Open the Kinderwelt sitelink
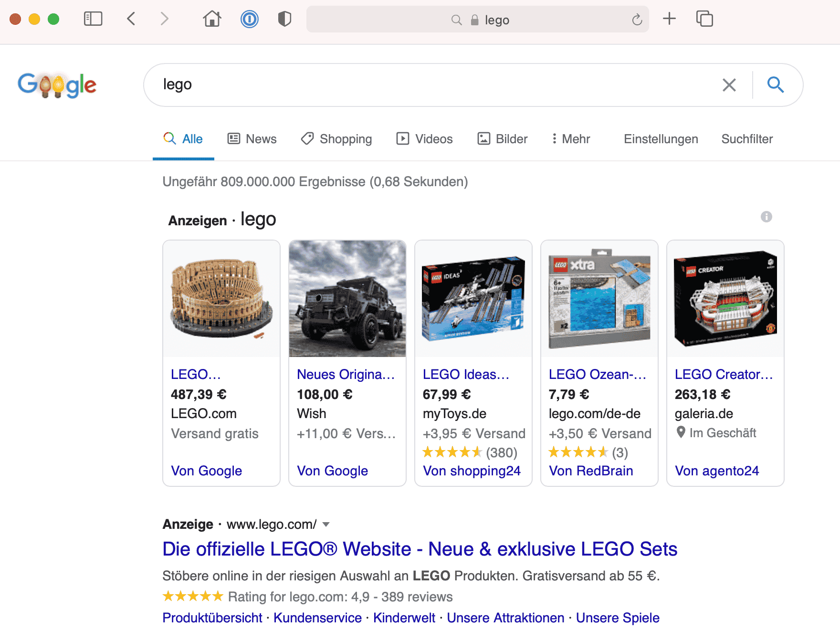Viewport: 840px width, 630px height. point(404,618)
